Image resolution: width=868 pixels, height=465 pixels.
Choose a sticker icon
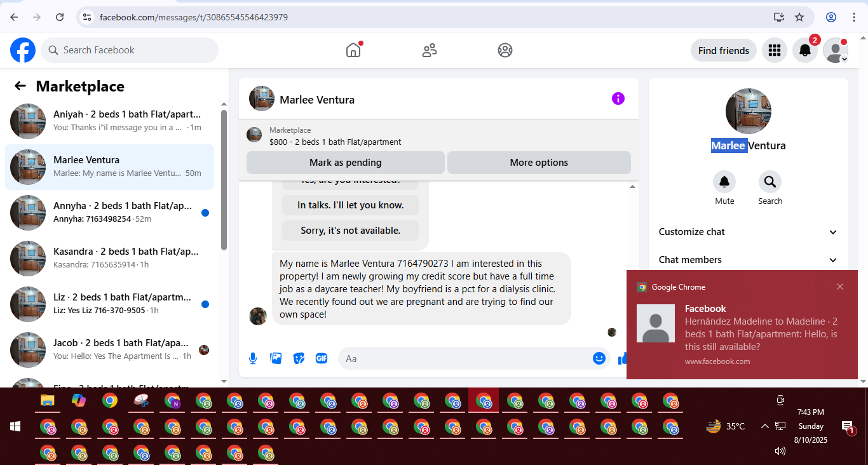(299, 358)
